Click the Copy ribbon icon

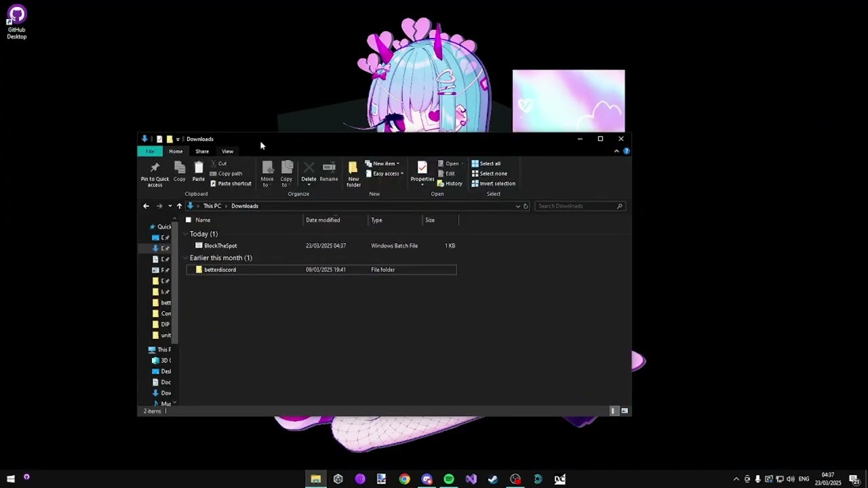pyautogui.click(x=179, y=171)
